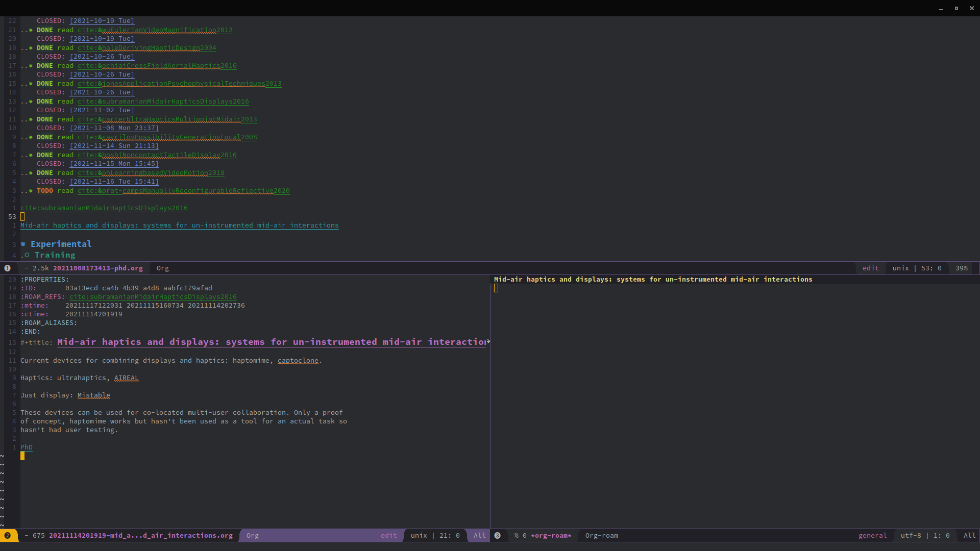Click the edit state indicator on the bottom modeline
The width and height of the screenshot is (980, 551).
[x=388, y=536]
